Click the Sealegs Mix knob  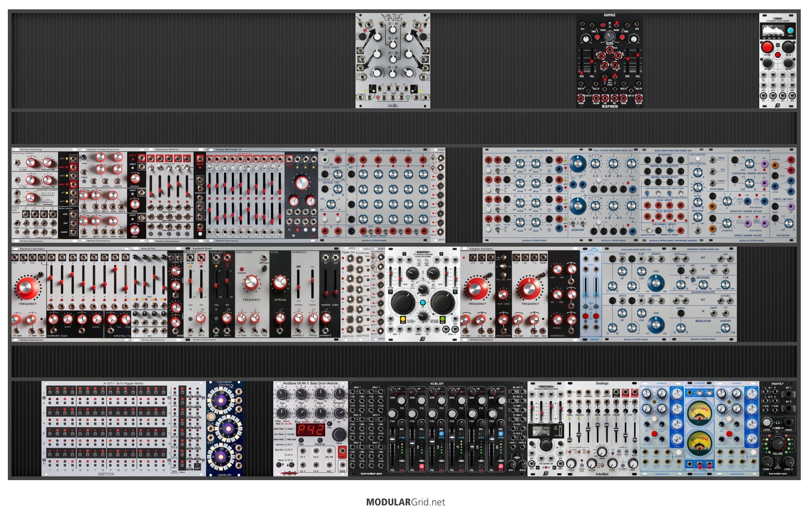pos(632,464)
